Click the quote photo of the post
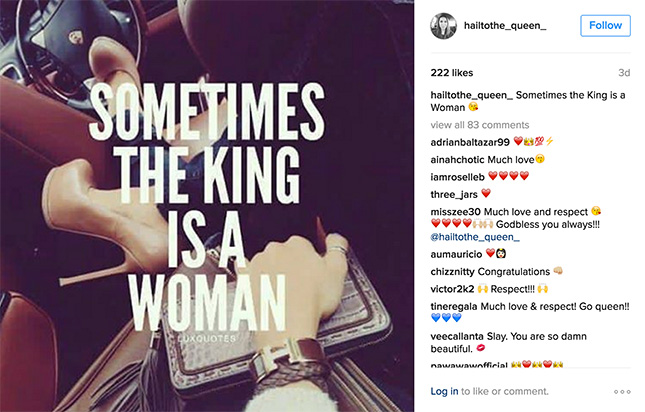Screen dimensions: 645x412 209,206
